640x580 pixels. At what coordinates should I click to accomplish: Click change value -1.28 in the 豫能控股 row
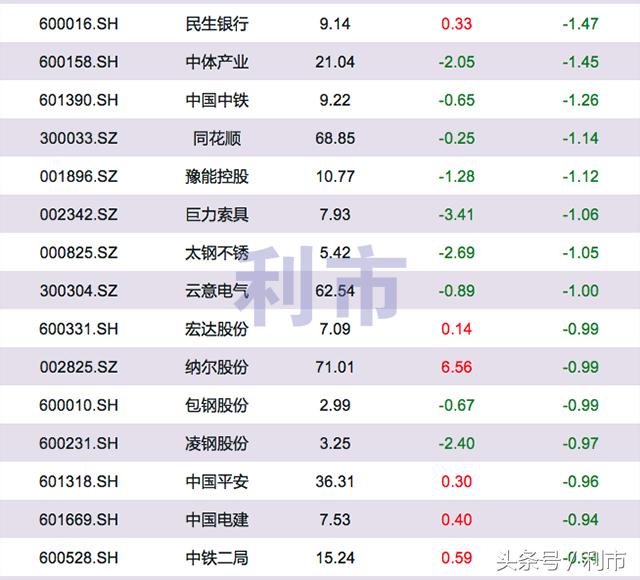pos(457,176)
